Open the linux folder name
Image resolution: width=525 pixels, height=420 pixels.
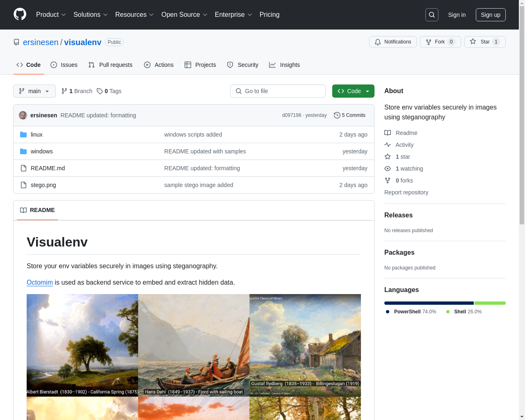click(37, 135)
